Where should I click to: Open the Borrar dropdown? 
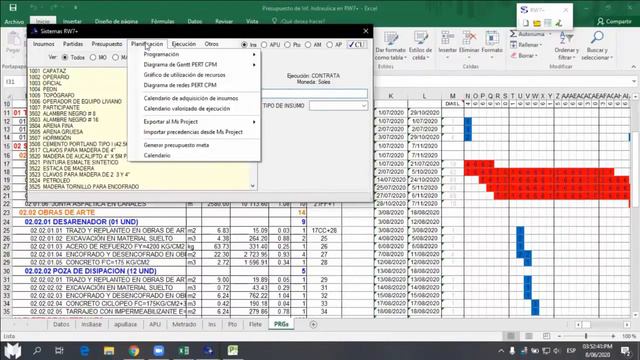pos(536,56)
